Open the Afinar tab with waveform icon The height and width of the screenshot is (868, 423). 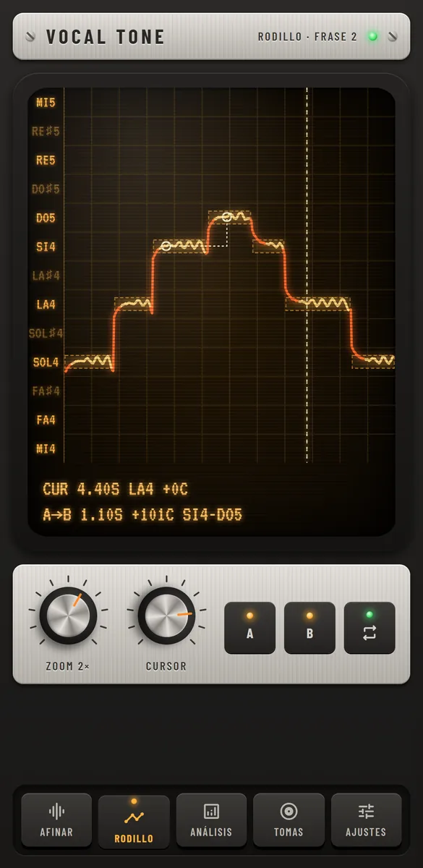(56, 820)
